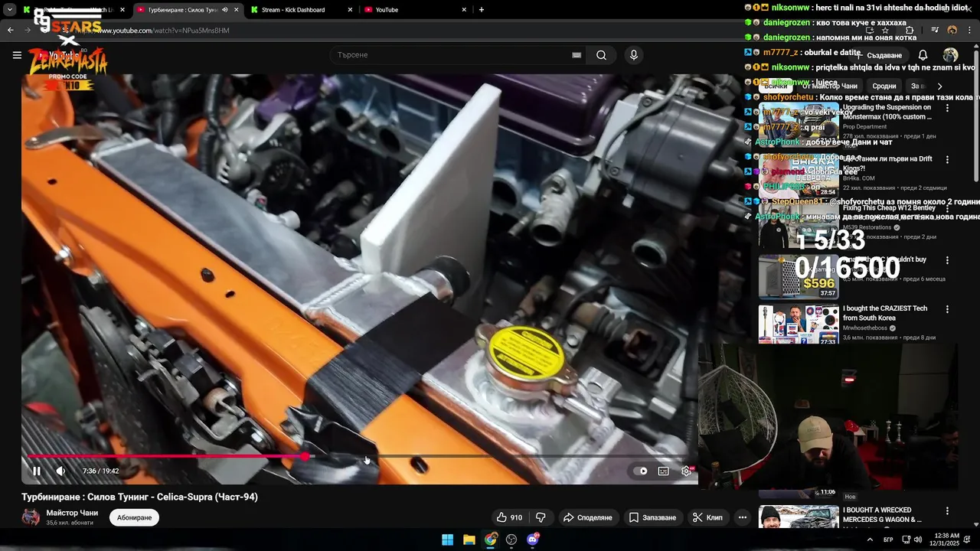Click the search magnifier button
This screenshot has height=551, width=980.
[x=602, y=55]
